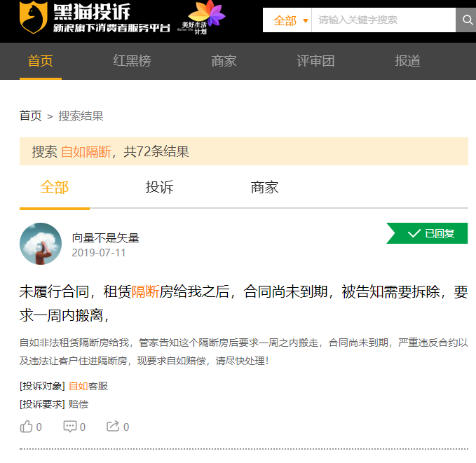The image size is (476, 463).
Task: Like the complaint with thumbs-up icon
Action: point(26,427)
